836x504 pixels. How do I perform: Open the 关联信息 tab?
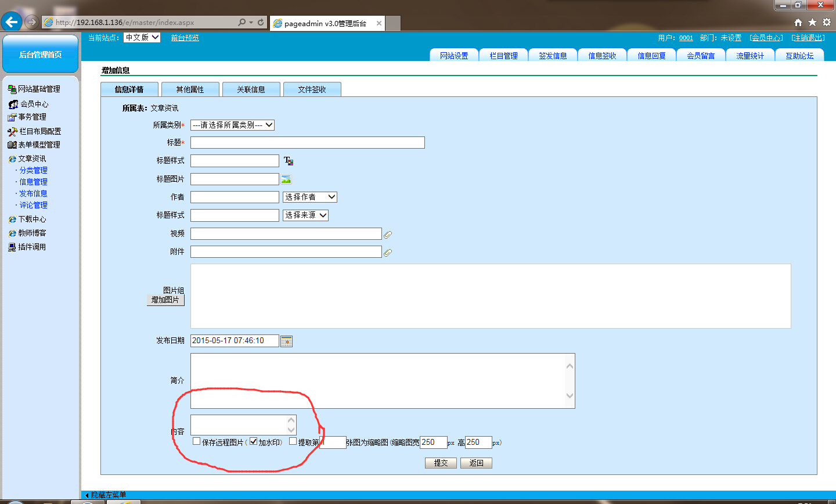pos(251,89)
